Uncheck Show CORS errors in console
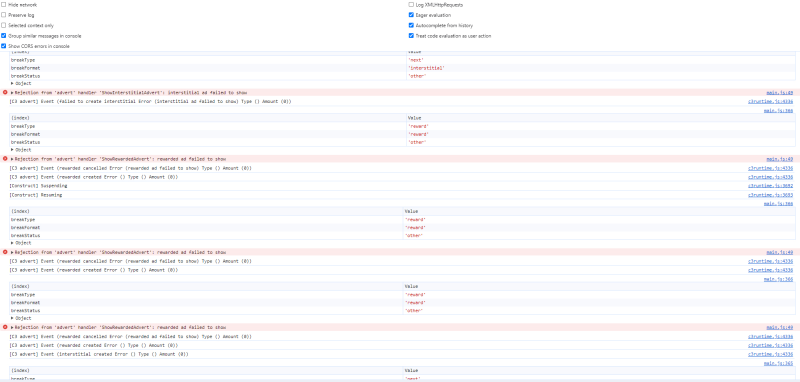800x382 pixels. [4, 46]
